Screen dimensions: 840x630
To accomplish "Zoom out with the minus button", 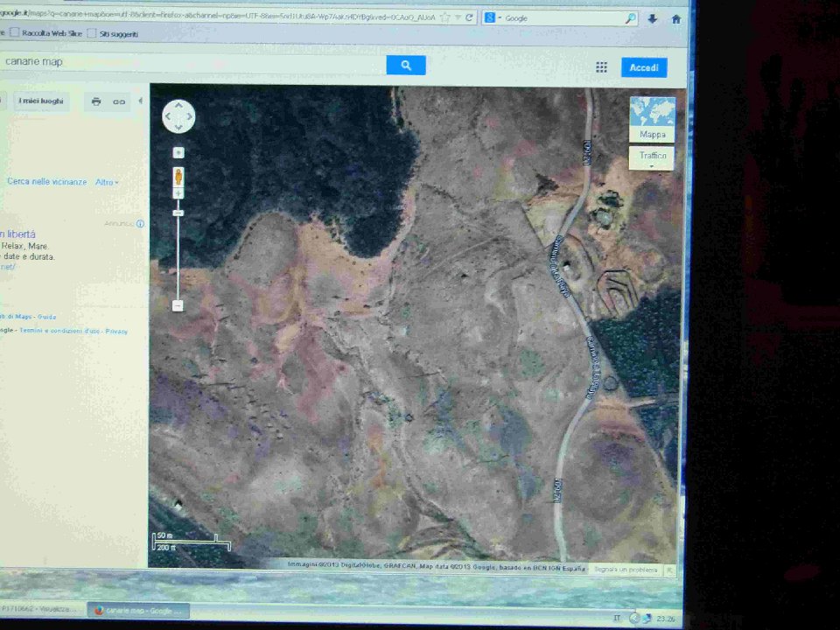I will pos(178,305).
